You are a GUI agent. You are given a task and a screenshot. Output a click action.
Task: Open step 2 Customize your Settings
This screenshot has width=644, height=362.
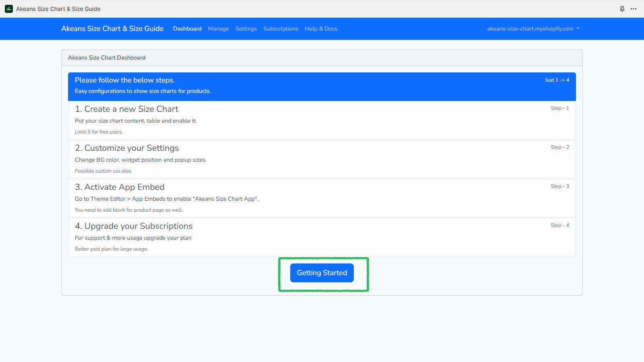(x=127, y=148)
